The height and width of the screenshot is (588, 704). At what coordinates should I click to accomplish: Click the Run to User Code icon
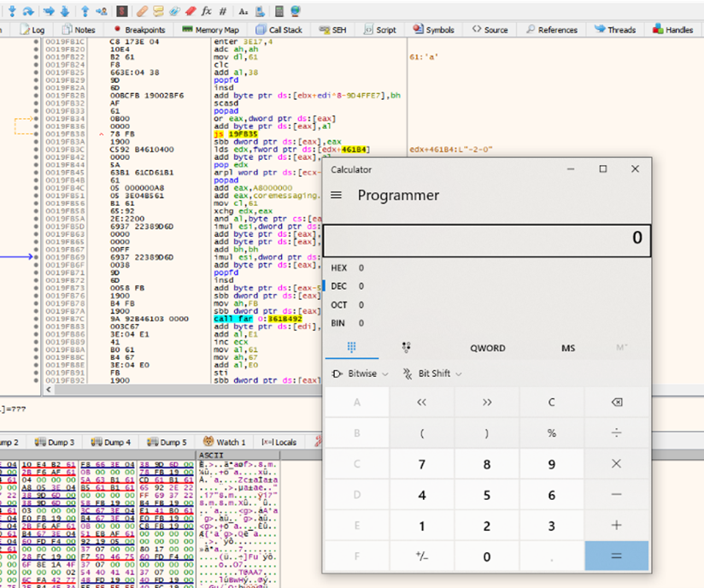102,11
